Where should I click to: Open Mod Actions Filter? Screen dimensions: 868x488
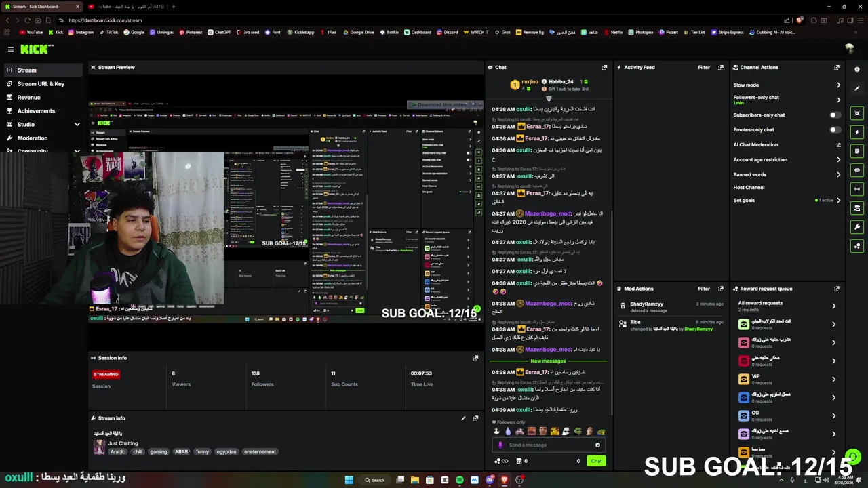[704, 289]
